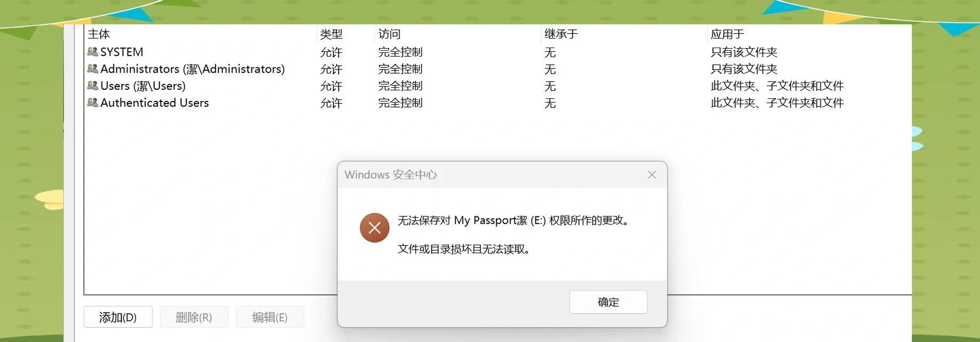Click 确定 to dismiss the error
The image size is (980, 342).
pyautogui.click(x=608, y=302)
